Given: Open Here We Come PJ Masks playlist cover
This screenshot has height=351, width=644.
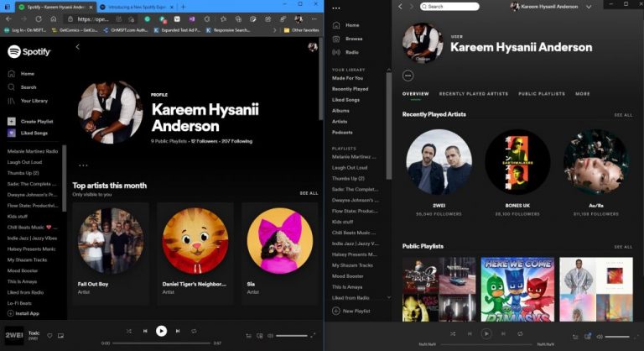Looking at the screenshot, I should [517, 289].
